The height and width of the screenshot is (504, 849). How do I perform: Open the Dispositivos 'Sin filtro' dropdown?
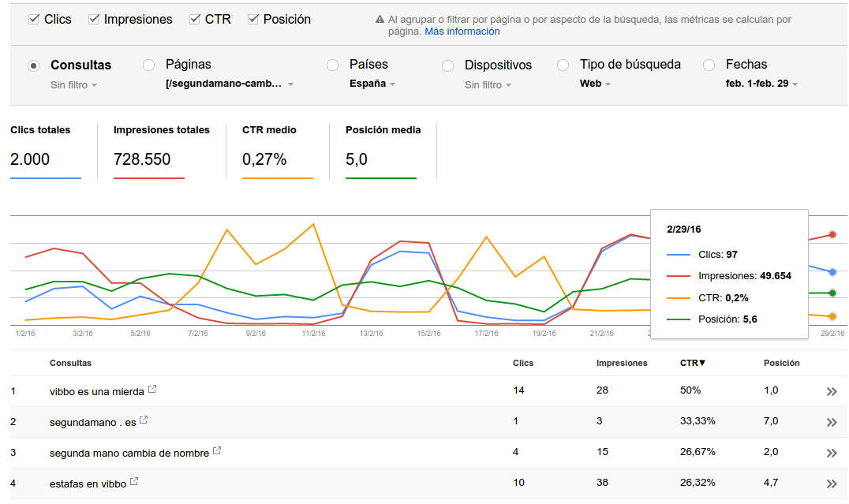pyautogui.click(x=488, y=85)
